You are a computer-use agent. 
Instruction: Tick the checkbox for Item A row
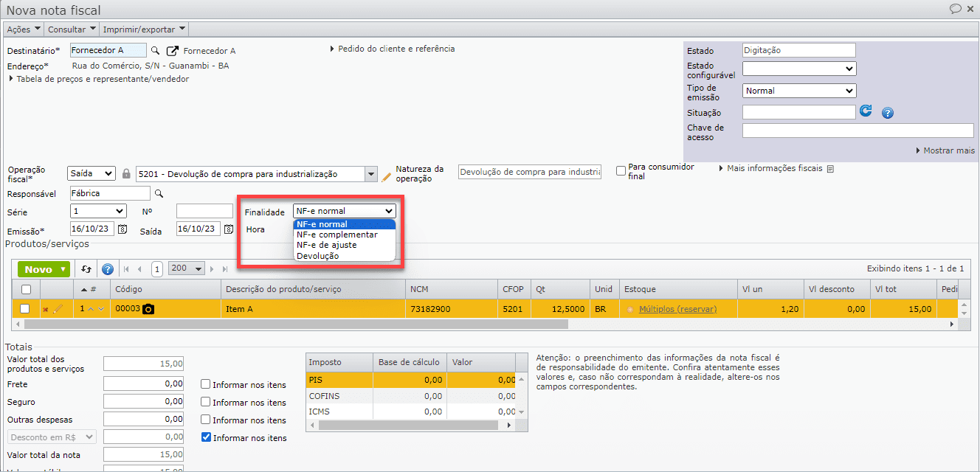(x=25, y=309)
